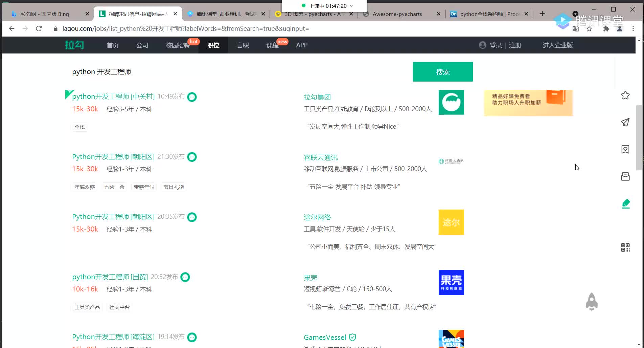Viewport: 644px width, 348px height.
Task: Open 言职 in navigation bar
Action: pyautogui.click(x=243, y=45)
